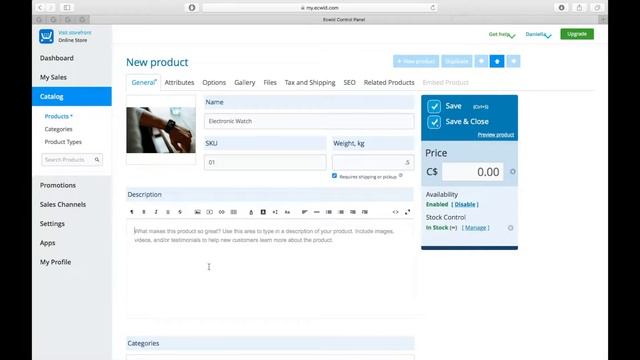Click Manage stock control link
The height and width of the screenshot is (360, 640).
[x=476, y=228]
